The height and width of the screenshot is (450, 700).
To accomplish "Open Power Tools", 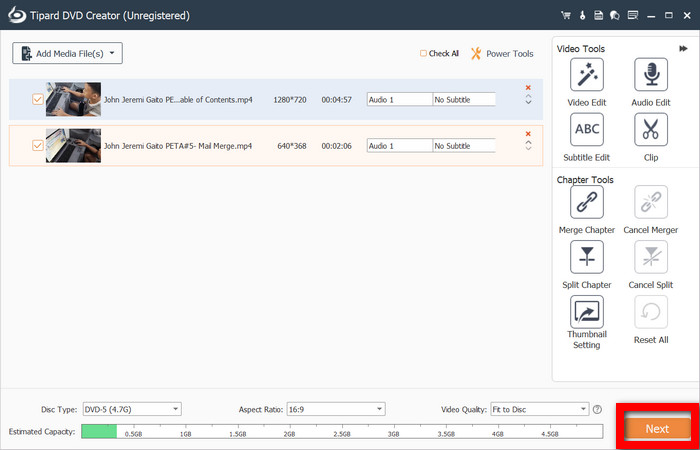I will 502,54.
